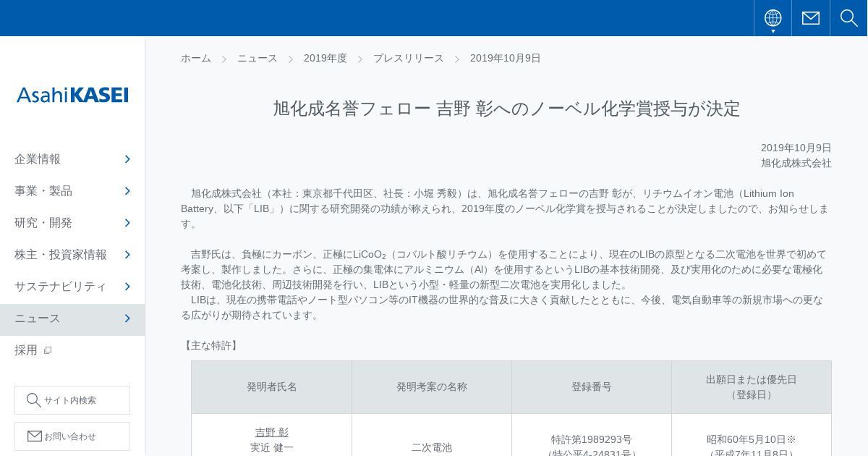Screen dimensions: 868x456
Task: Go to プレスリリース breadcrumb
Action: (409, 58)
